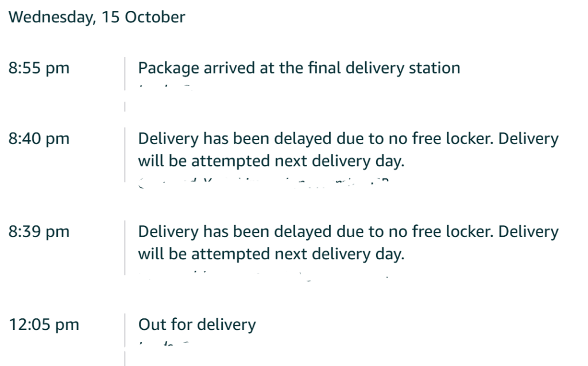Click the 8:40 pm timestamp
Screen dimensions: 588x366
point(39,139)
